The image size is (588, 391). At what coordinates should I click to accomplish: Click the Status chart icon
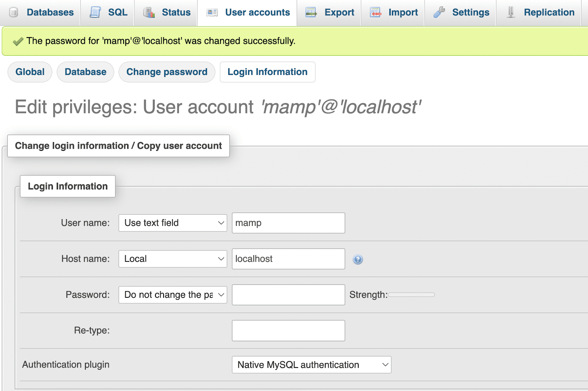149,12
